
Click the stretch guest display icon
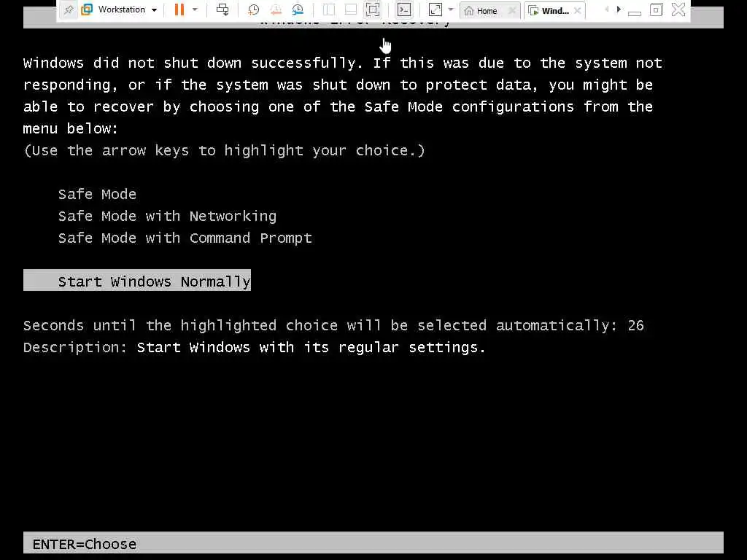click(x=435, y=9)
